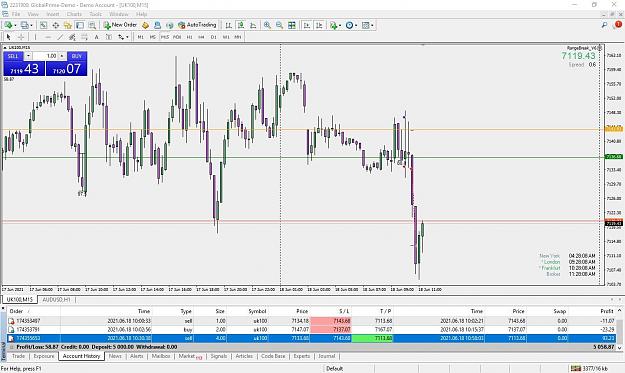Open Data Window from toolbar
The width and height of the screenshot is (625, 373).
pos(55,25)
